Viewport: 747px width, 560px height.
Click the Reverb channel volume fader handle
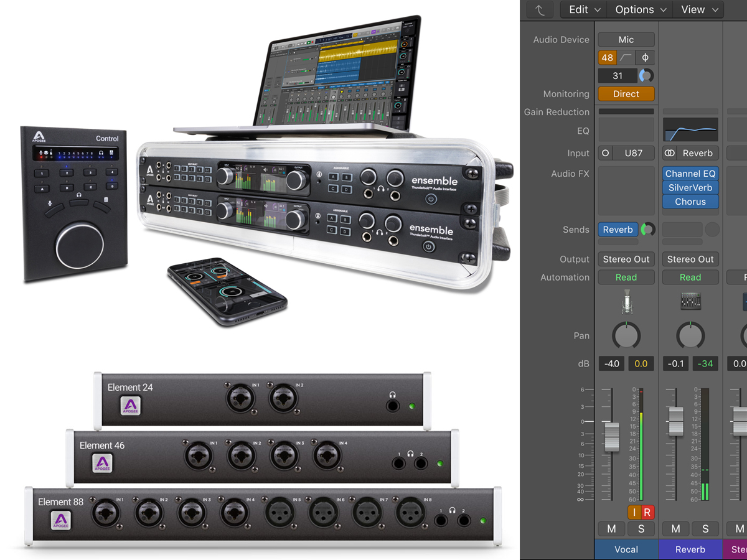675,421
